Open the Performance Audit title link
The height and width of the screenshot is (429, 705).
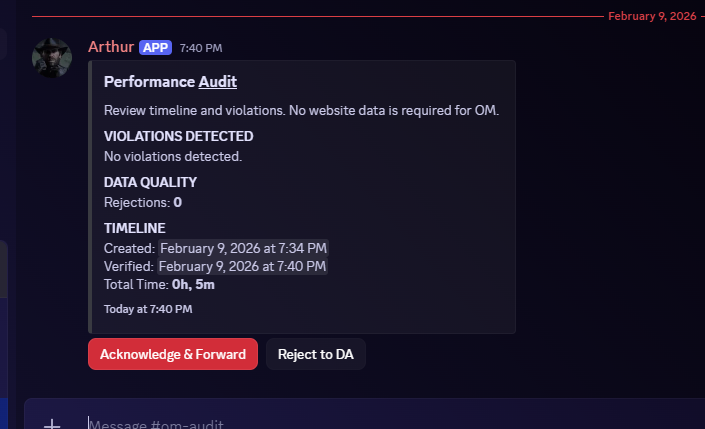click(217, 82)
